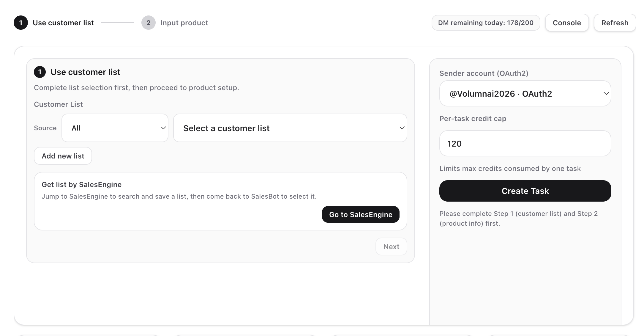
Task: Click the numbered badge beside Use customer list heading
Action: tap(40, 72)
